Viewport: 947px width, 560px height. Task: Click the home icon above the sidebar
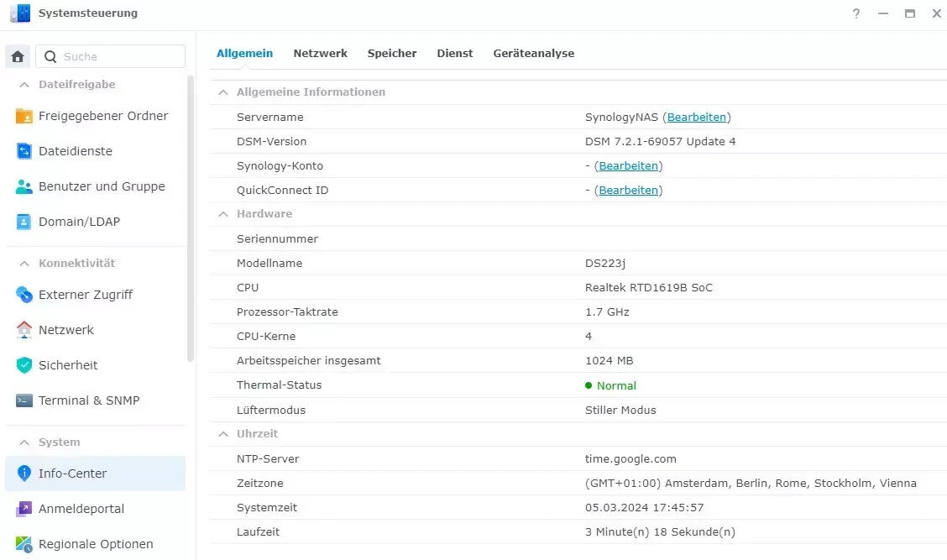[16, 55]
